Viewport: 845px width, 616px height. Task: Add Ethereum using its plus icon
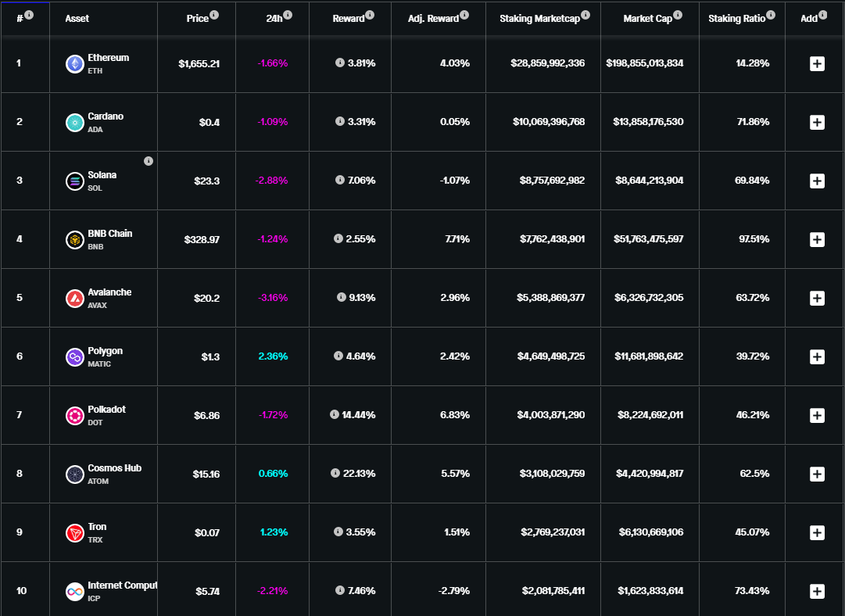point(817,63)
